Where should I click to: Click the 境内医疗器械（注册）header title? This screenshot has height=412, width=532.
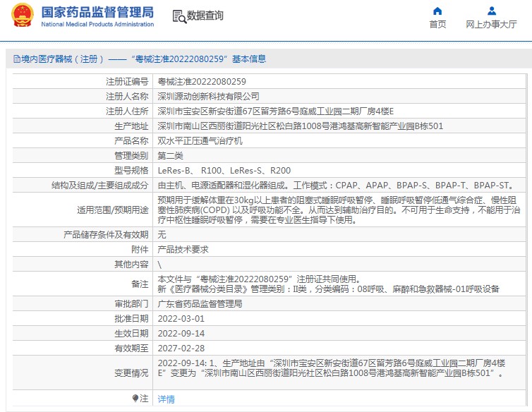point(62,59)
